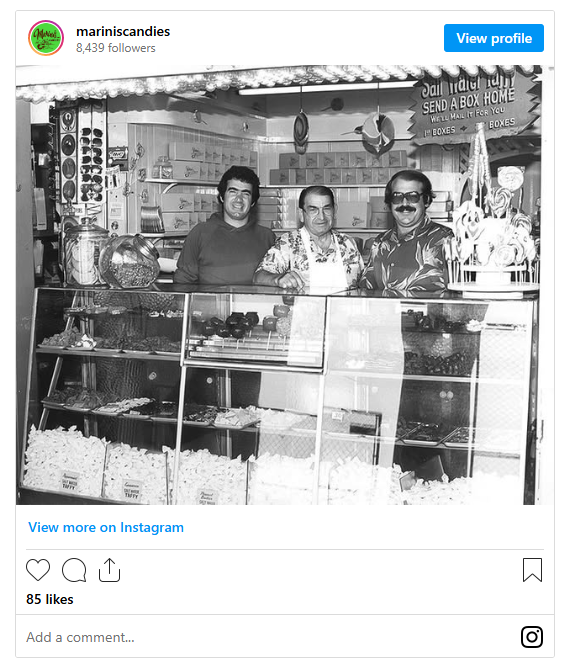Click the 85 likes count
Screen dimensions: 566x671
click(50, 599)
